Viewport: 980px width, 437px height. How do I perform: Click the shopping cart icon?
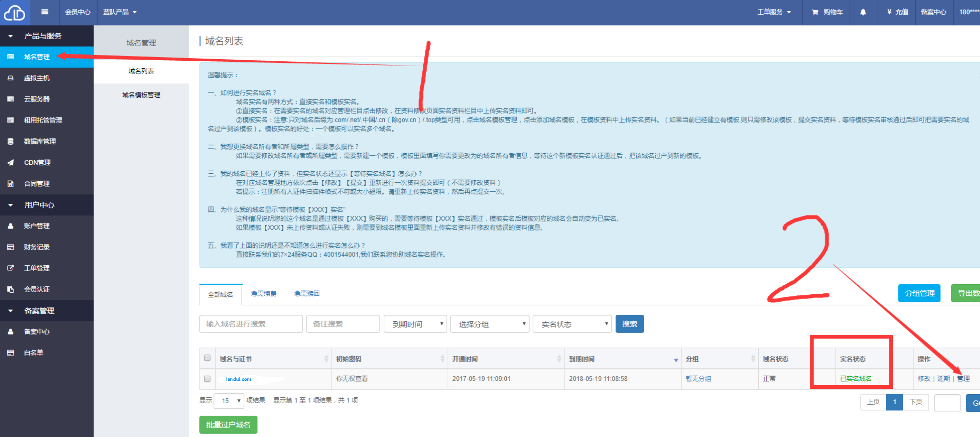(815, 12)
